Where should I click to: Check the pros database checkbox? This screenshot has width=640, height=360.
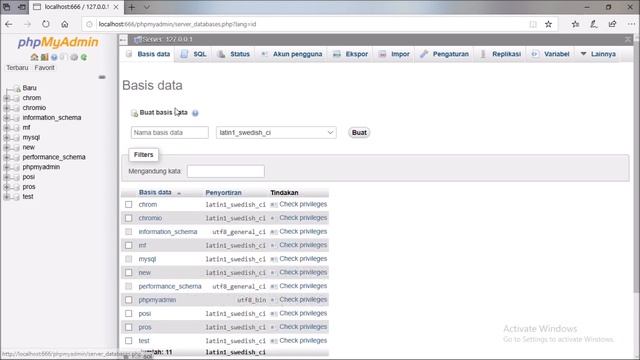(129, 327)
